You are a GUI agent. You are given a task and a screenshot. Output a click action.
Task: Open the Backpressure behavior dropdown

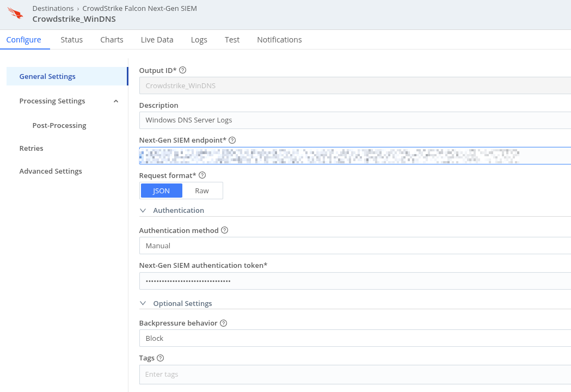(354, 338)
